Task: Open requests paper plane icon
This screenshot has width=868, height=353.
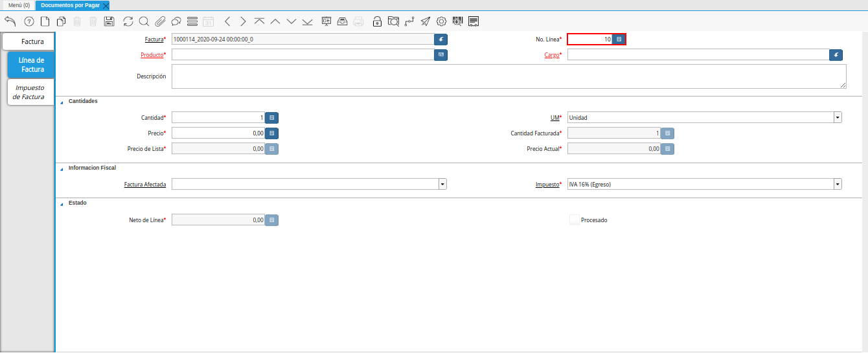Action: click(425, 21)
